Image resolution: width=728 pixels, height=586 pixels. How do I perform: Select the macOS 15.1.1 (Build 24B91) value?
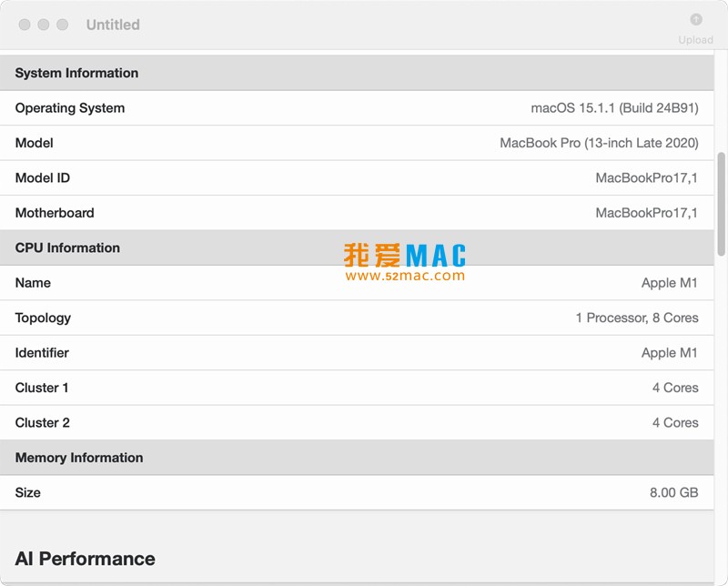[x=614, y=108]
